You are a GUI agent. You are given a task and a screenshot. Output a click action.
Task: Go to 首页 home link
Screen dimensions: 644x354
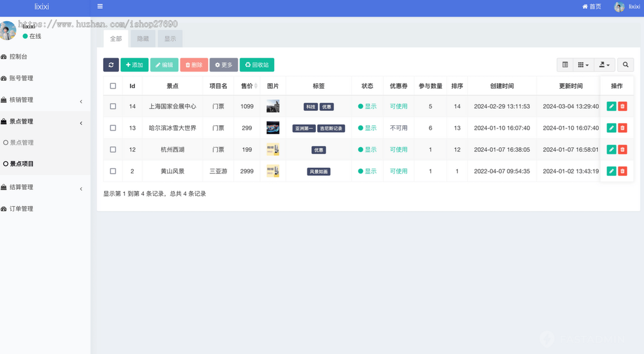coord(592,6)
